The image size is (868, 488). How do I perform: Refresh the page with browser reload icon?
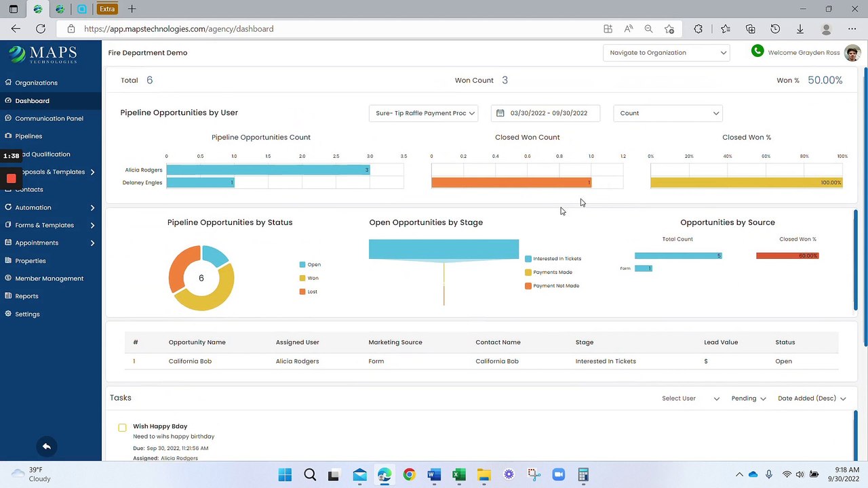pyautogui.click(x=41, y=28)
